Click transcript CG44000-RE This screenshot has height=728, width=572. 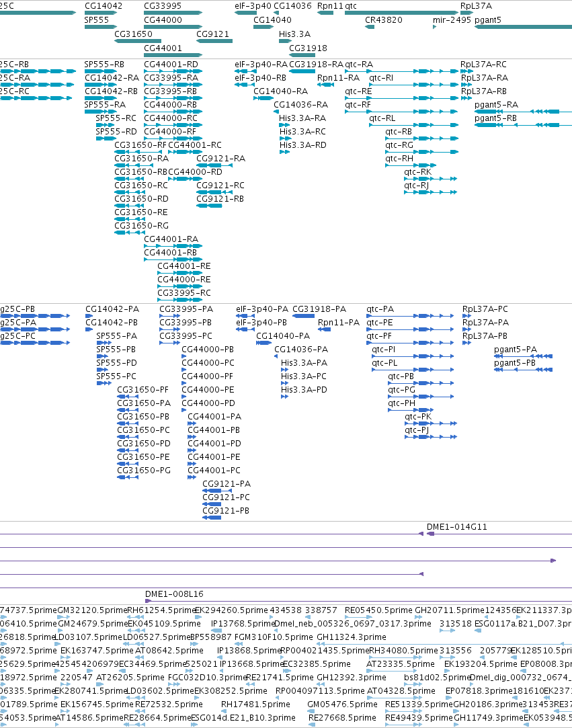point(184,280)
